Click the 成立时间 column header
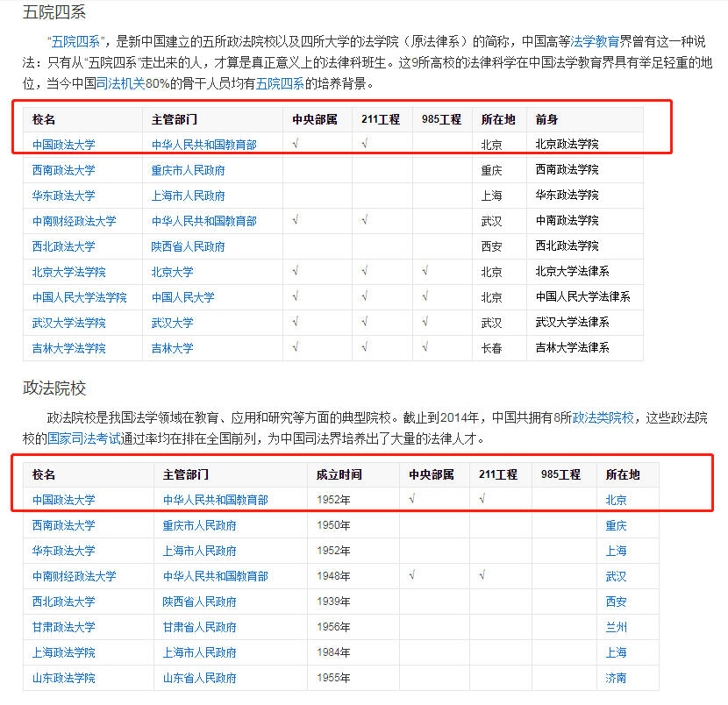The height and width of the screenshot is (705, 728). tap(353, 474)
